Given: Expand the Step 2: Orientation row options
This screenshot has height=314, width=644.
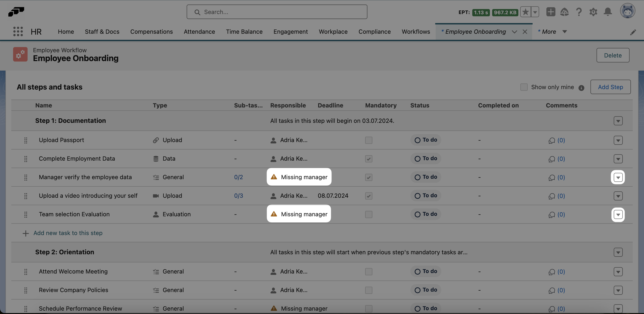Looking at the screenshot, I should coord(618,252).
